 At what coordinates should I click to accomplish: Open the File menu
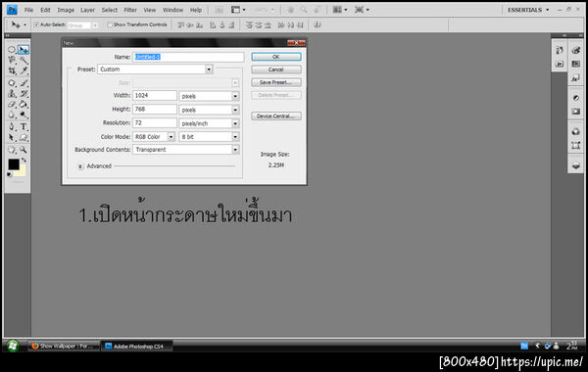pyautogui.click(x=28, y=10)
